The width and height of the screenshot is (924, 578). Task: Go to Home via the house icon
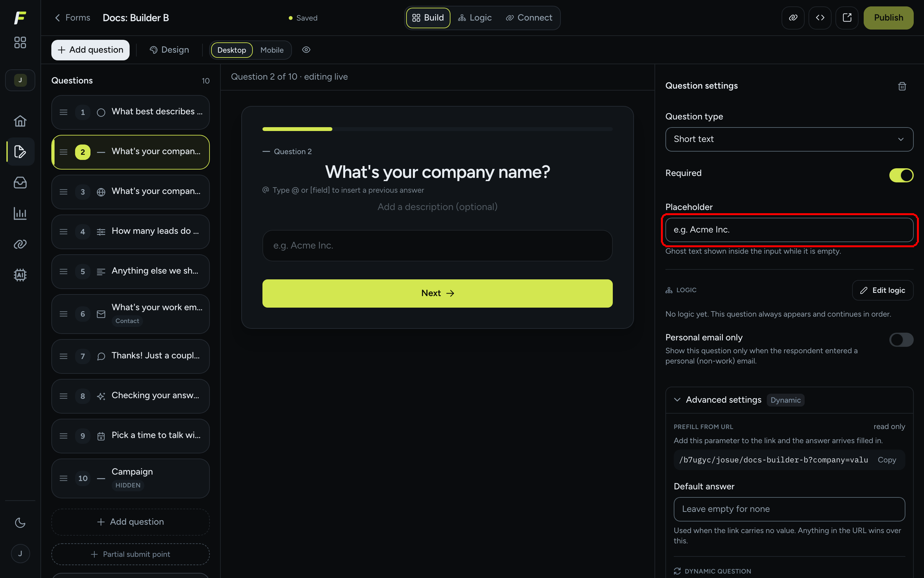(20, 121)
